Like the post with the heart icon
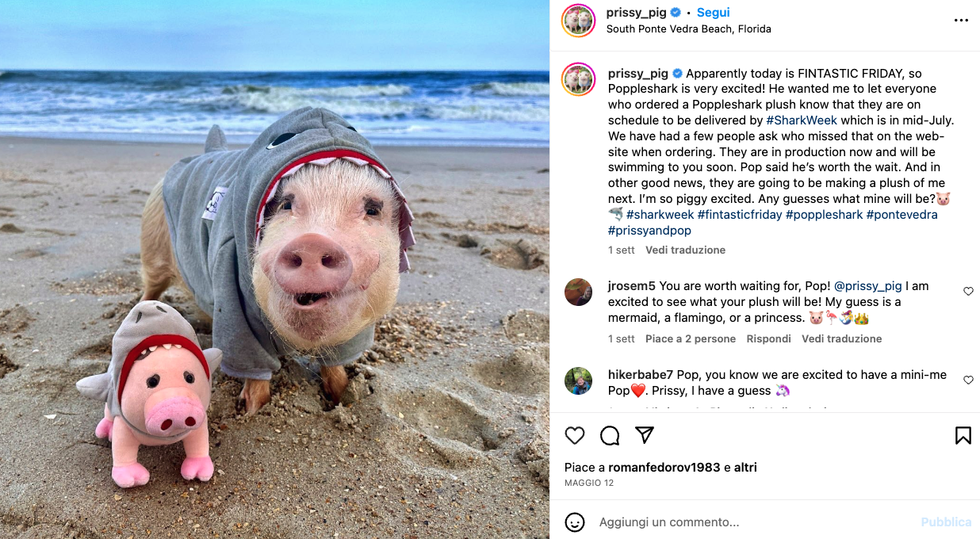 tap(575, 435)
